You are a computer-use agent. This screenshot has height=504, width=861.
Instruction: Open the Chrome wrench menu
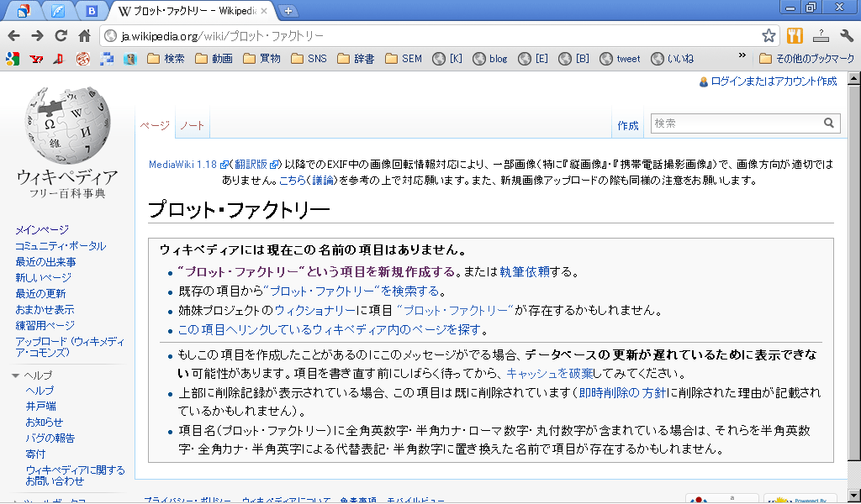[847, 36]
